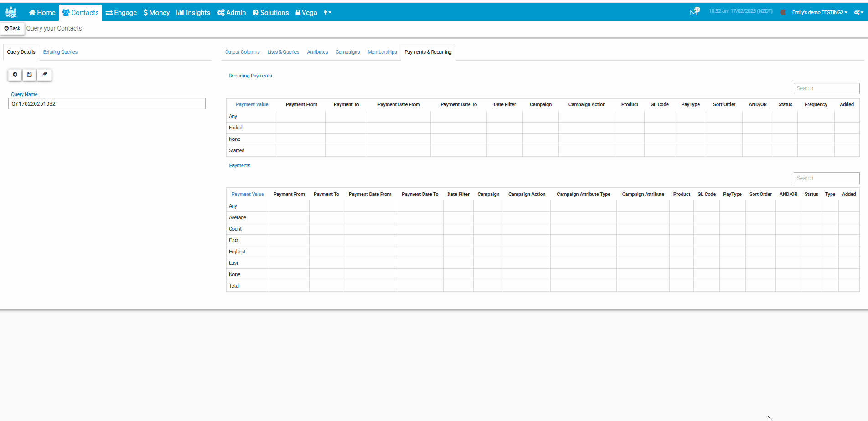Click the Payments section heading
868x421 pixels.
click(240, 165)
